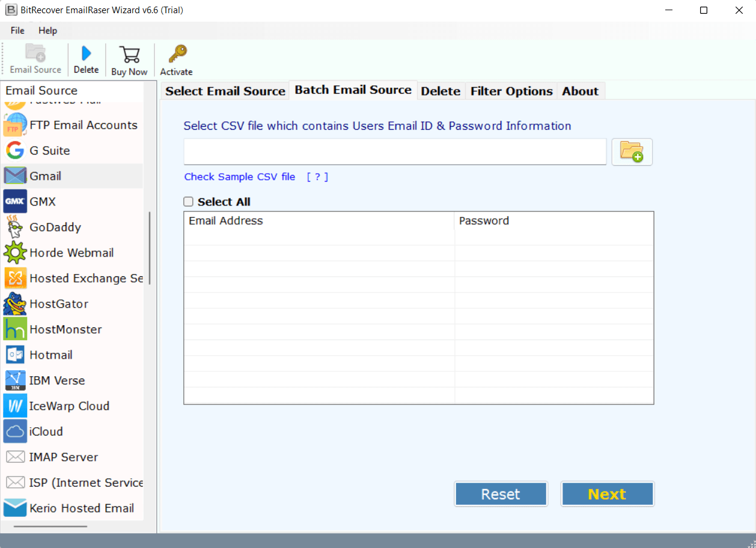Open the Check Sample CSV file link

point(240,177)
